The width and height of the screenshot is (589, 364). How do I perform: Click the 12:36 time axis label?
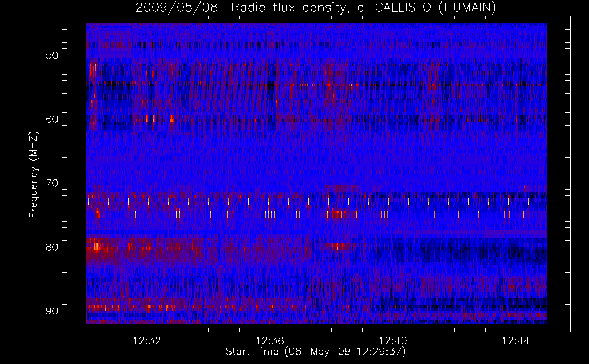tap(270, 341)
